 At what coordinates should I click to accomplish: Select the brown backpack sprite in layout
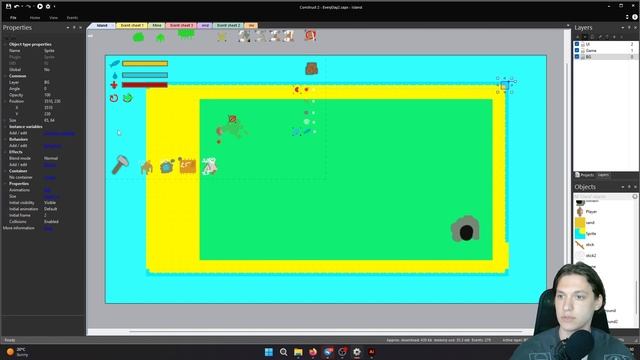pos(311,69)
